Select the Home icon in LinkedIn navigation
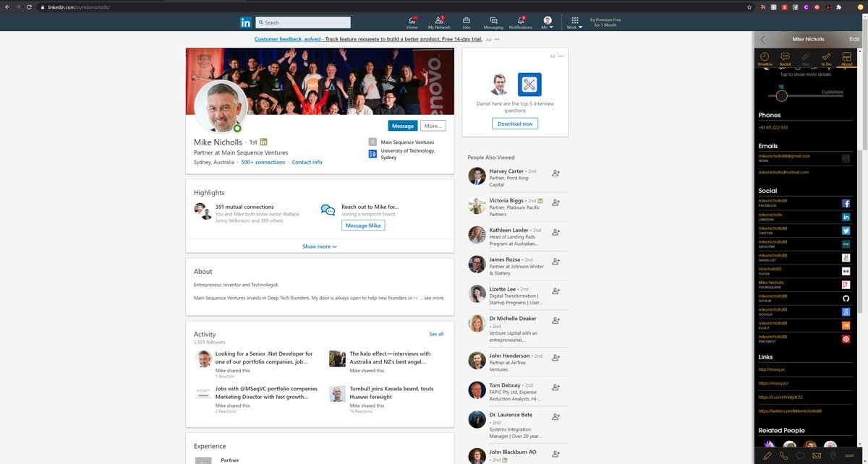Viewport: 868px width, 464px height. click(x=412, y=21)
